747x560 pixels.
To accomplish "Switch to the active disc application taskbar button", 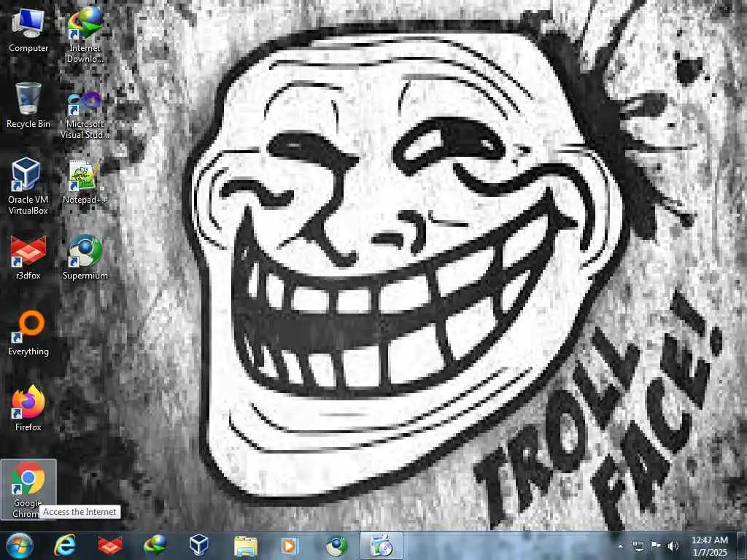I will 381,545.
